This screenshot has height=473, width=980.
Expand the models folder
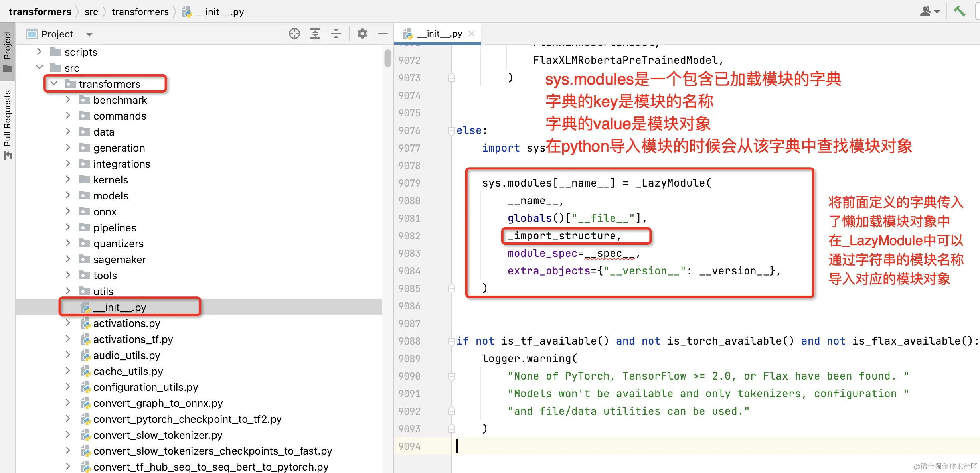[68, 195]
